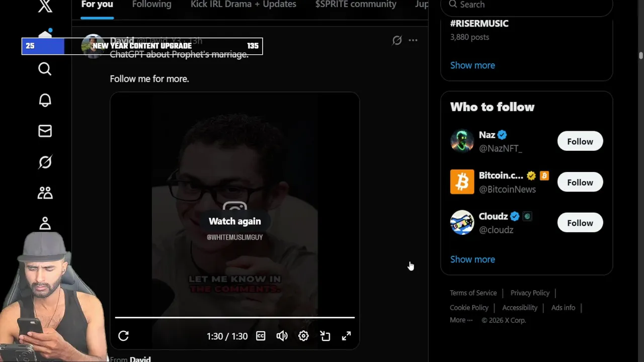Open Privacy Policy link
The height and width of the screenshot is (362, 644).
click(530, 293)
